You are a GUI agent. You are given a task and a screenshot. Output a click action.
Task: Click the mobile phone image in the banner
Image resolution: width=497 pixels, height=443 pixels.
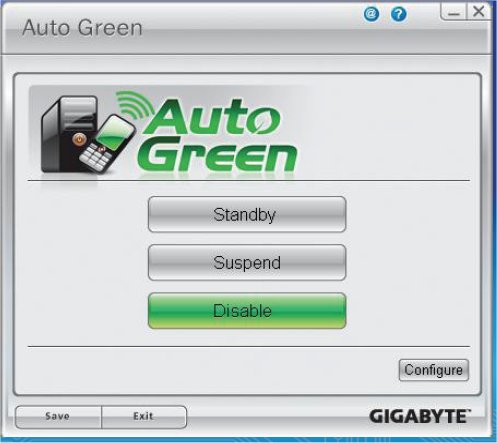(107, 144)
